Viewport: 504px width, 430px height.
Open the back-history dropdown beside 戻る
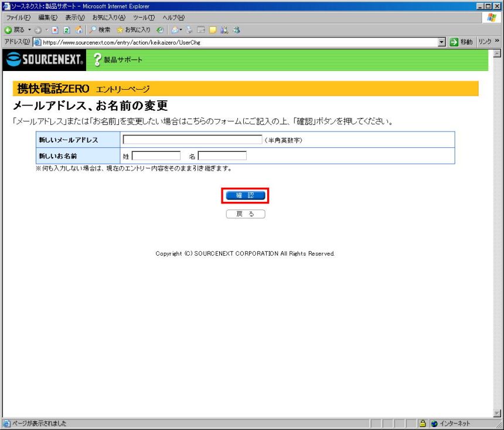click(29, 30)
